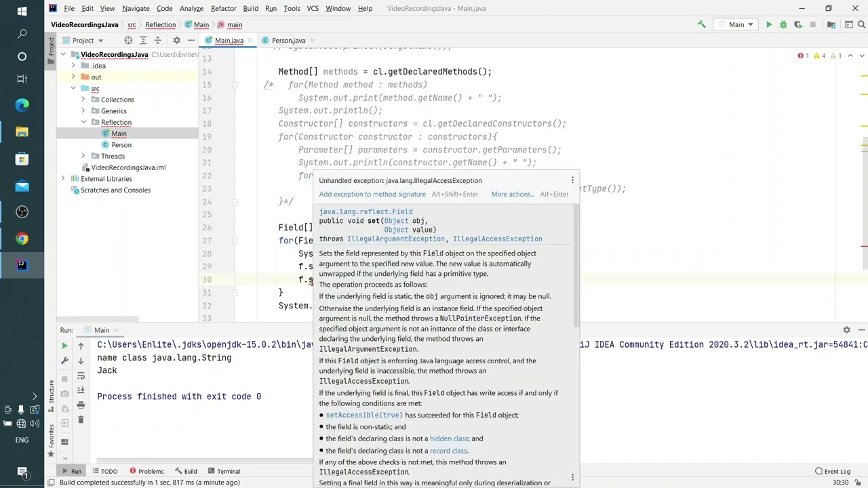Toggle the Project tool window stripe button
This screenshot has width=868, height=488.
coord(50,51)
